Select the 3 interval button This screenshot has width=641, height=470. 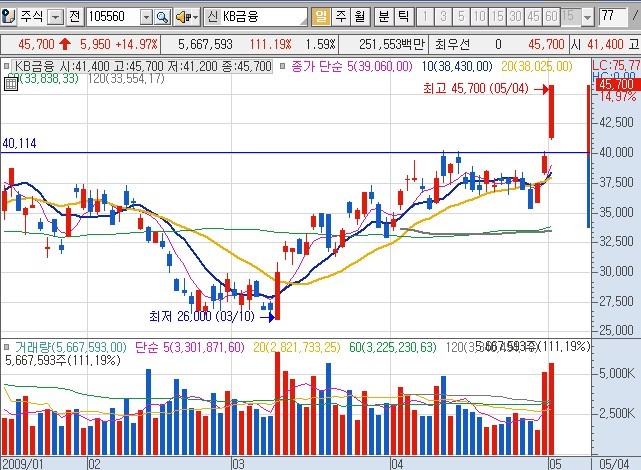tap(443, 17)
